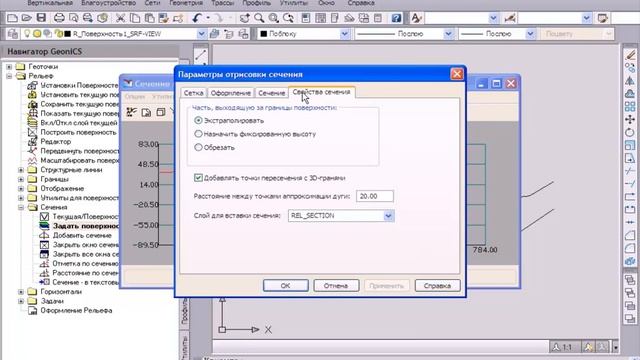The image size is (640, 360).
Task: Click the pencil icon atop right toolbar
Action: (630, 55)
